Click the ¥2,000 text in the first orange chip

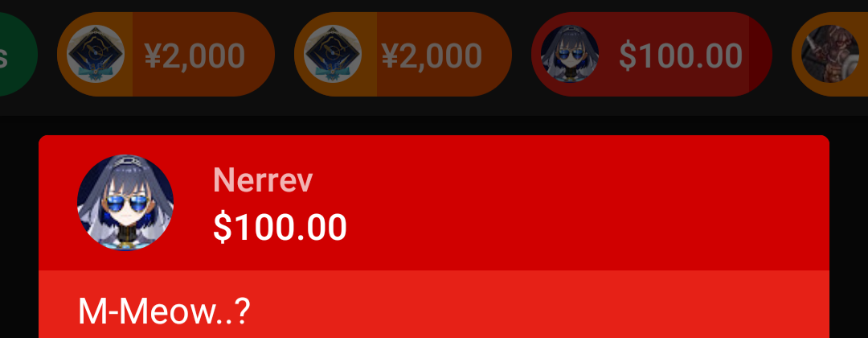click(194, 56)
